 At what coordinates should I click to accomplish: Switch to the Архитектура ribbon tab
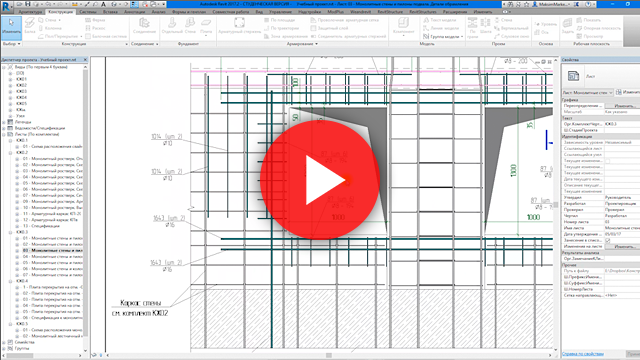click(x=30, y=12)
